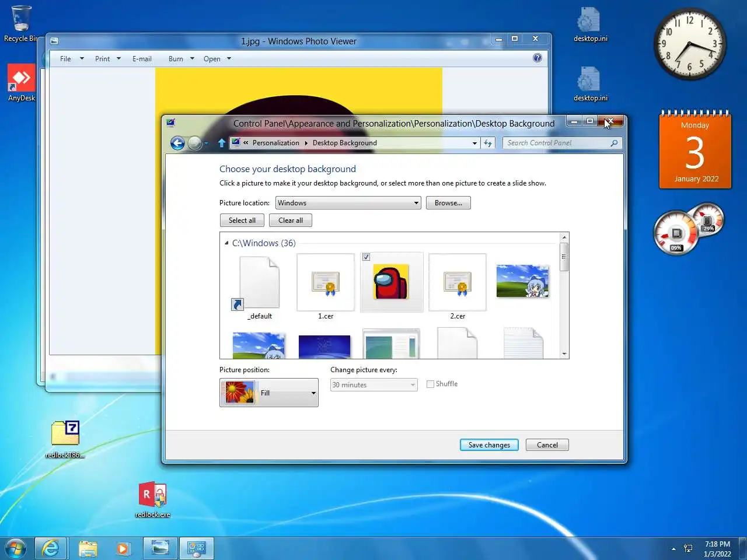Select the 1.cer certificate icon
The image size is (747, 560).
326,283
